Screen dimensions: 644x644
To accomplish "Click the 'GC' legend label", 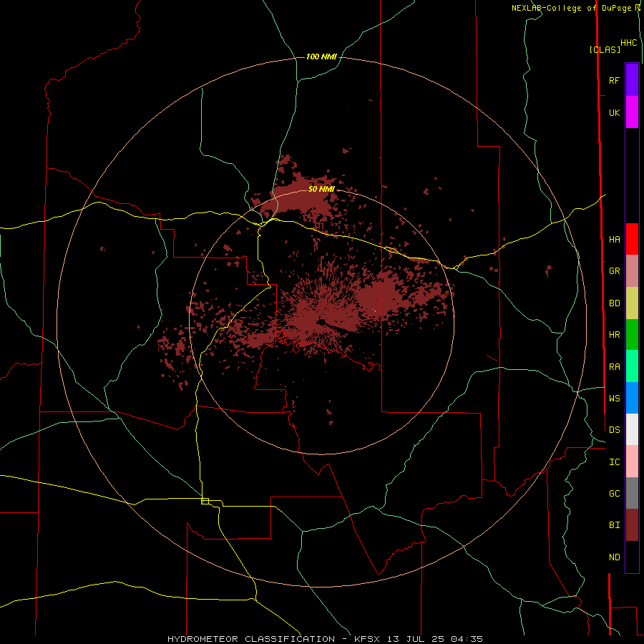I will (614, 493).
